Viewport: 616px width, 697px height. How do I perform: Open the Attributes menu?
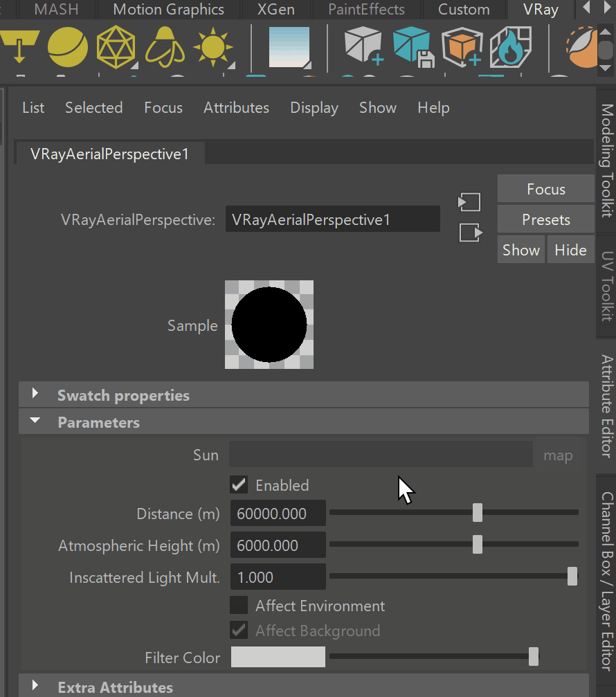236,107
